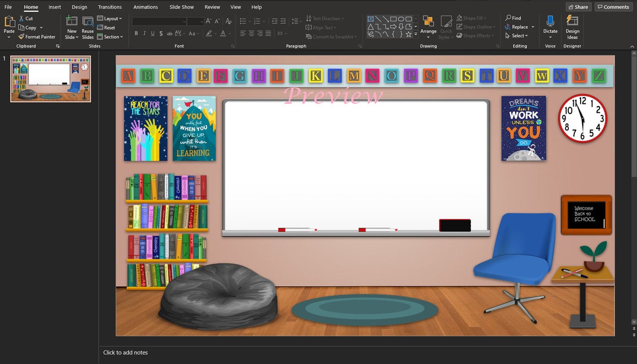Select the text box shape in gallery
The width and height of the screenshot is (637, 364).
tap(370, 18)
